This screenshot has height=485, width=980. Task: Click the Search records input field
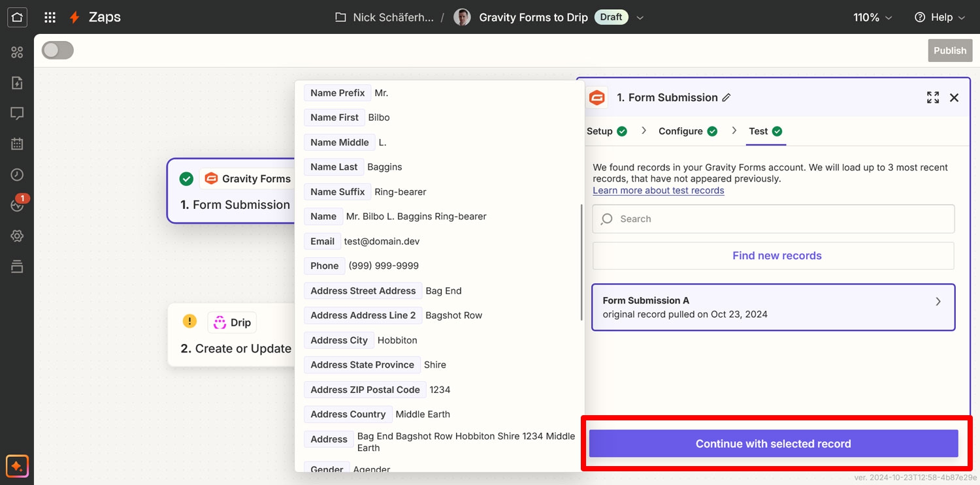click(x=774, y=219)
